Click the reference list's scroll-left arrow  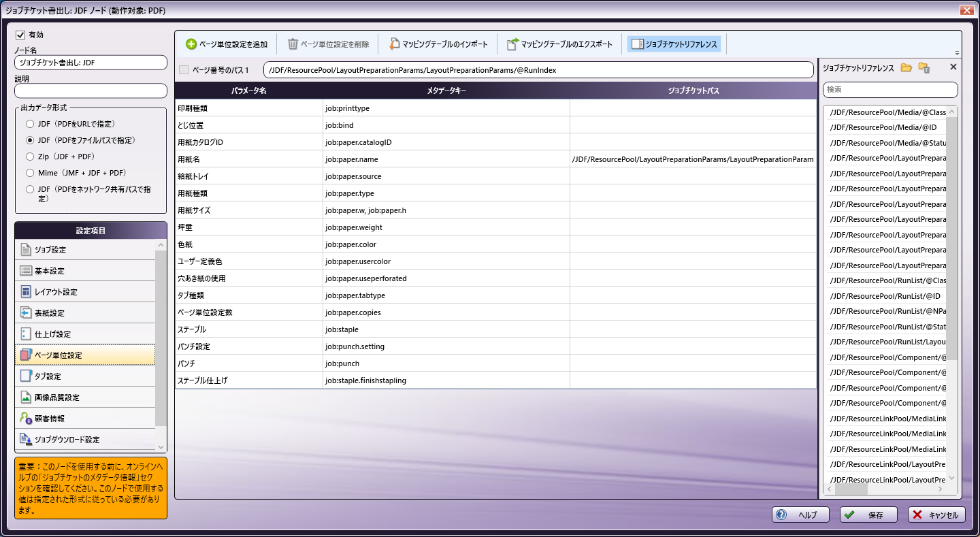point(829,489)
